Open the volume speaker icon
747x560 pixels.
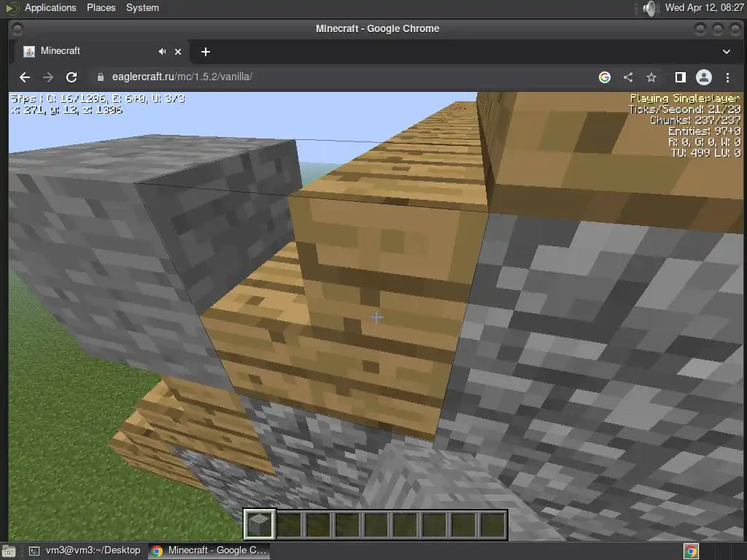coord(649,8)
